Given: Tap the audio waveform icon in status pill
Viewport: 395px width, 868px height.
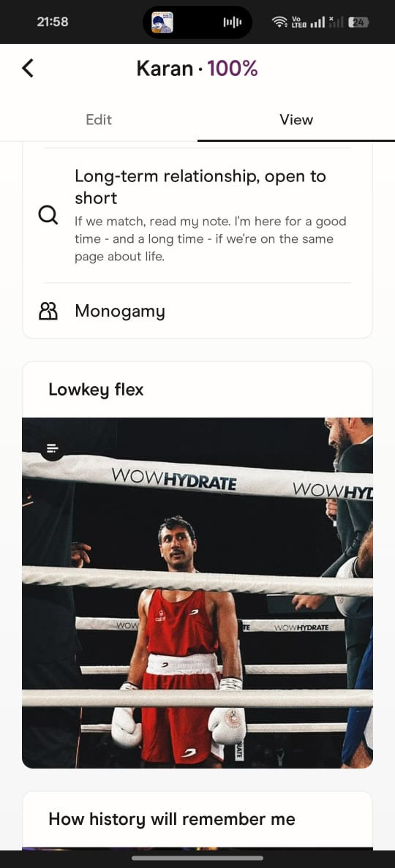Looking at the screenshot, I should point(233,22).
